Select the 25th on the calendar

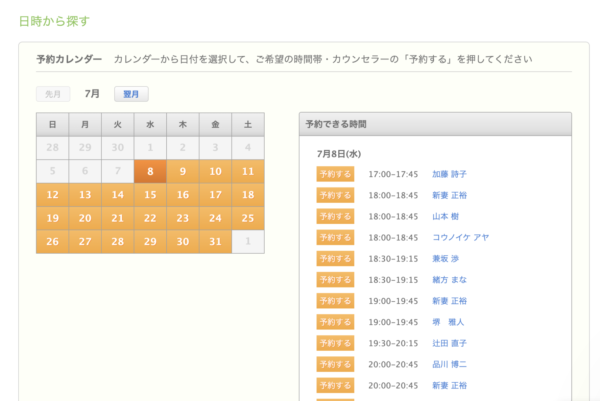(x=248, y=218)
